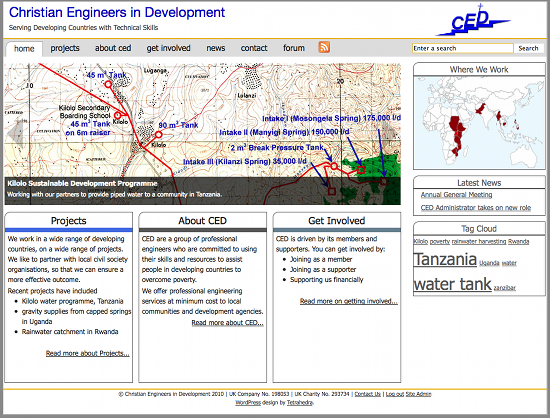
Task: Open the WordPress footer link
Action: coord(248,403)
